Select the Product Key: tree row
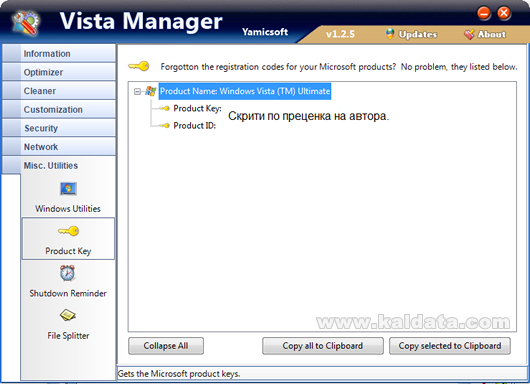 pyautogui.click(x=197, y=109)
